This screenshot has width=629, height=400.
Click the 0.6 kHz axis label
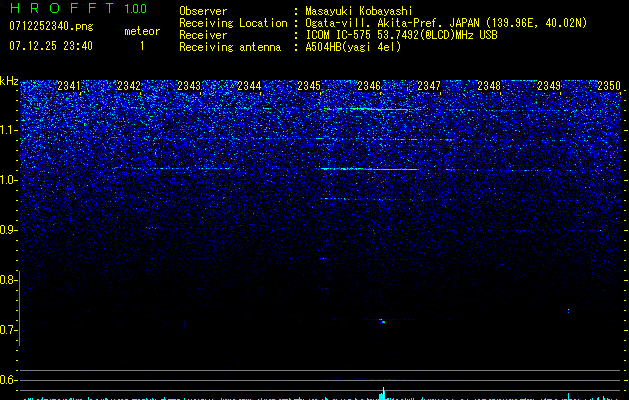[8, 380]
